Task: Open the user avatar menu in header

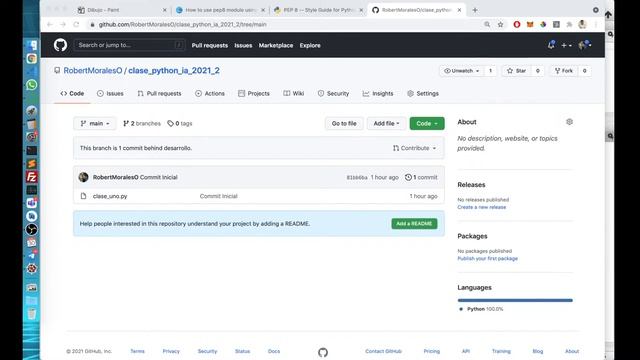Action: pyautogui.click(x=585, y=45)
